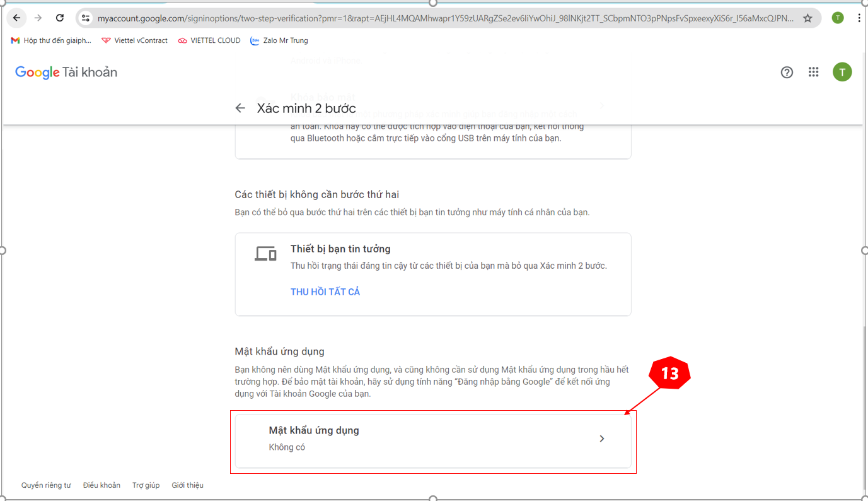This screenshot has height=501, width=868.
Task: Click inside the browser address bar
Action: click(x=378, y=18)
